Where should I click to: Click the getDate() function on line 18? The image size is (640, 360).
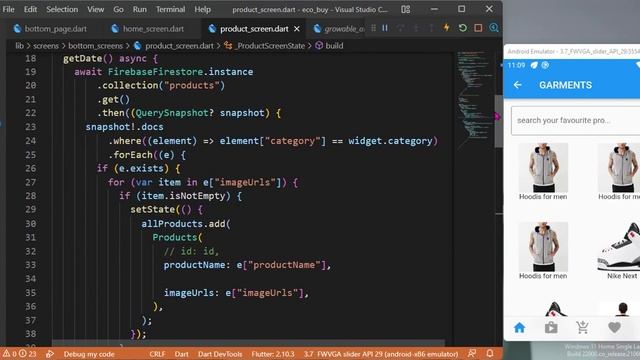(88, 58)
